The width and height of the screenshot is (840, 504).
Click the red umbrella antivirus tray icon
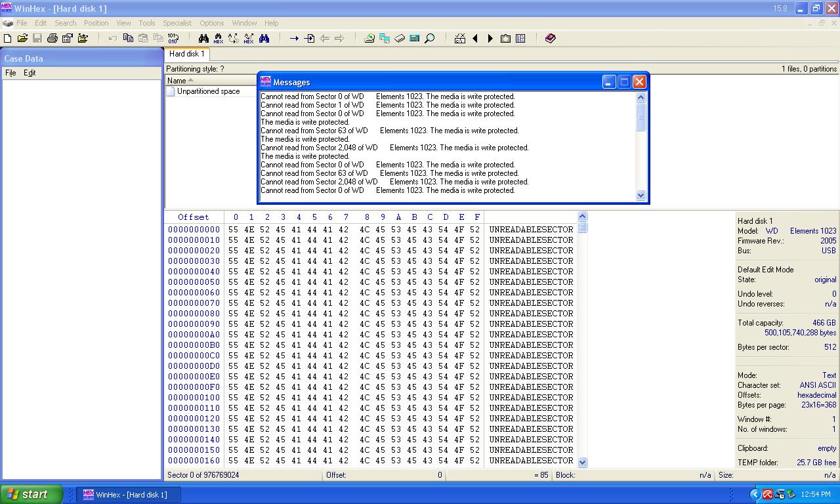(767, 494)
